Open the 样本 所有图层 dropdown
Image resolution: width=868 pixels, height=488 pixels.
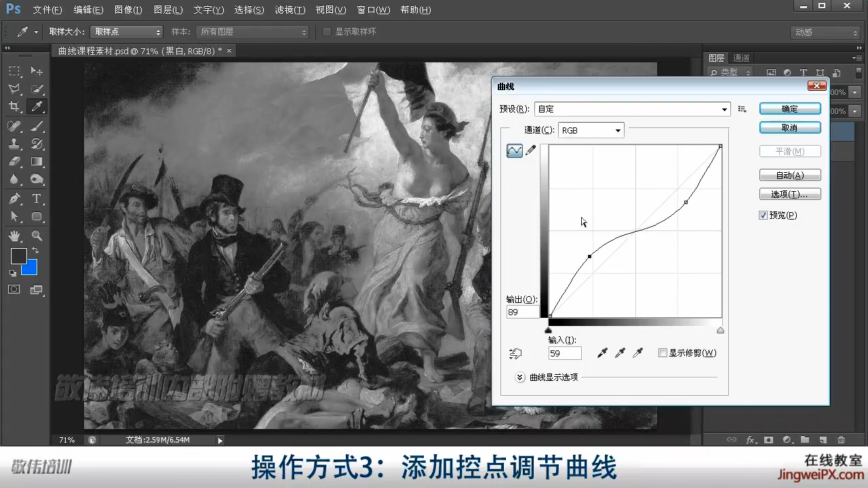click(252, 32)
